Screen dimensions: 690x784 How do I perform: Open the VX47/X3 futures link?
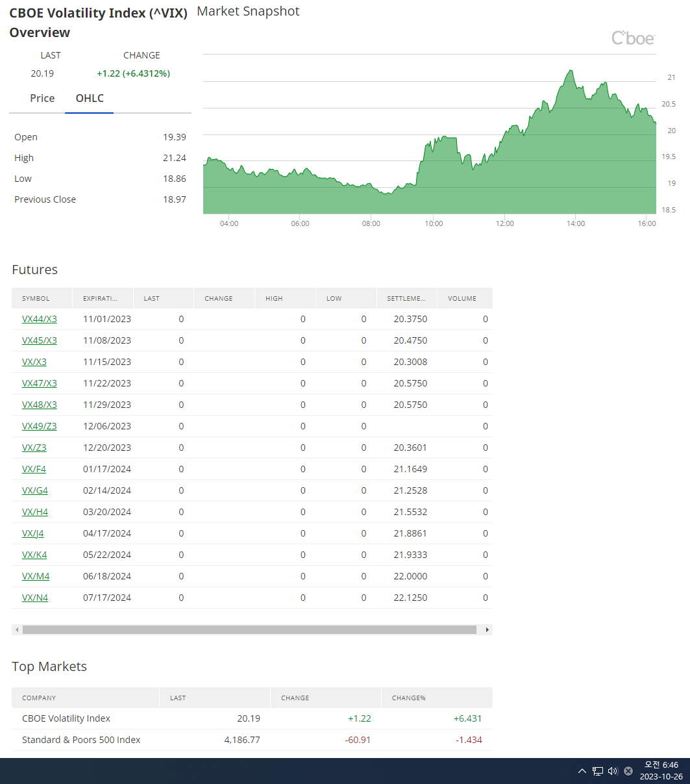coord(40,383)
